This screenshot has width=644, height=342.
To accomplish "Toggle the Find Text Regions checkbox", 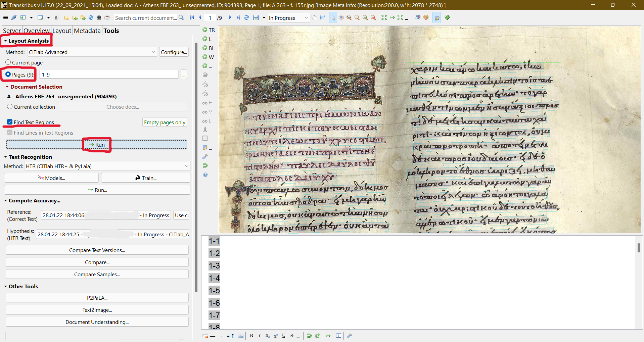I will pyautogui.click(x=10, y=122).
